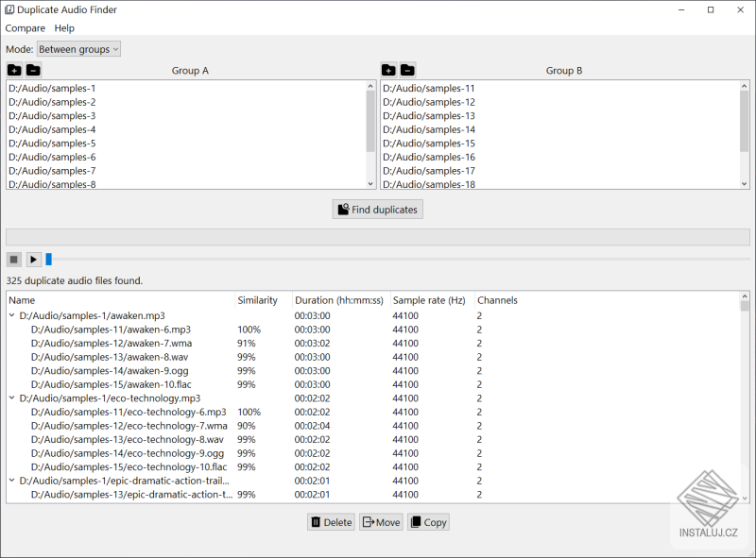
Task: Click the Delete button
Action: (x=332, y=522)
